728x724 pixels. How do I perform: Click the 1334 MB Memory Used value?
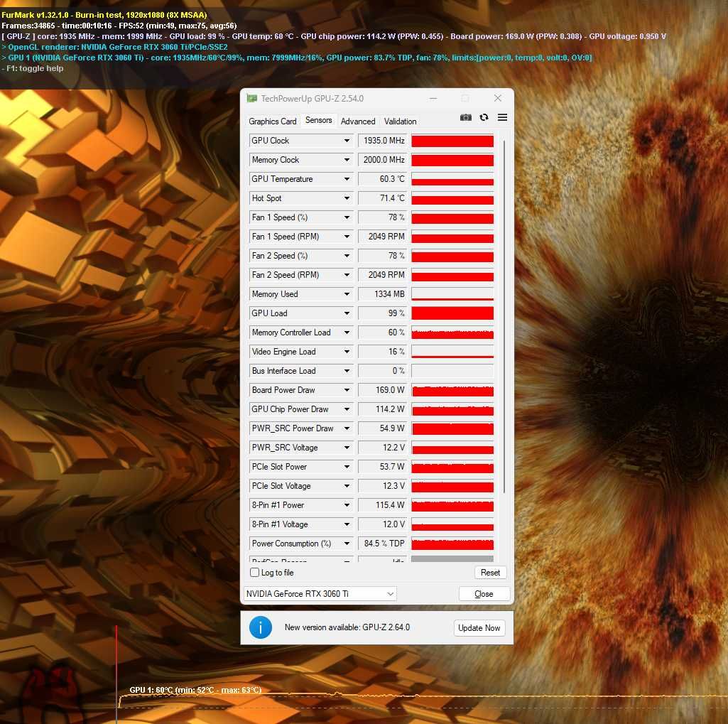(x=383, y=294)
